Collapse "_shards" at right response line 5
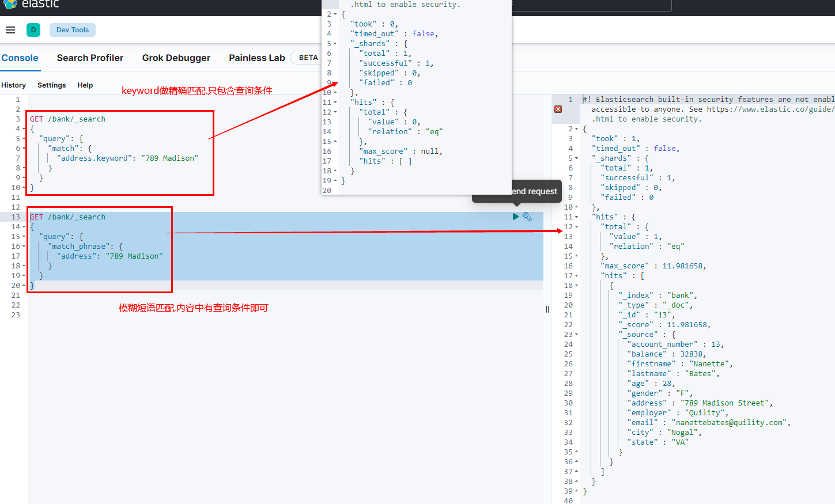The height and width of the screenshot is (504, 835). pyautogui.click(x=577, y=158)
